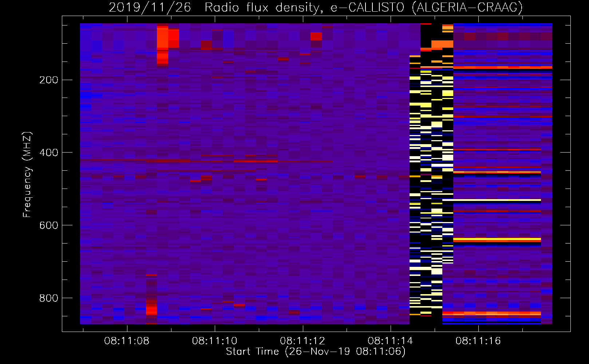Click the 800 frequency tick label

point(49,298)
